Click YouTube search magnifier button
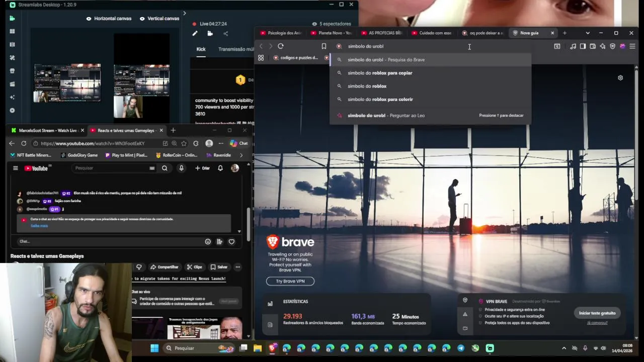Screen dimensions: 644x362 (x=165, y=168)
